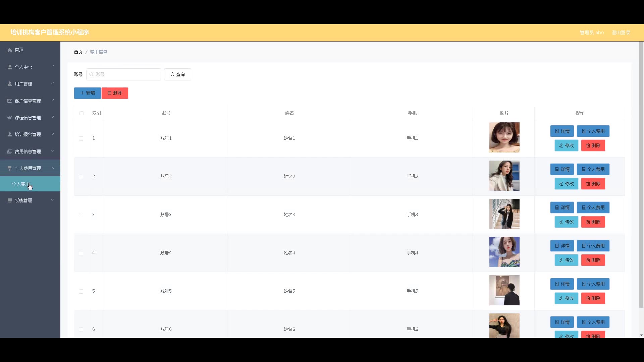
Task: Click the home icon in the sidebar
Action: coord(10,50)
